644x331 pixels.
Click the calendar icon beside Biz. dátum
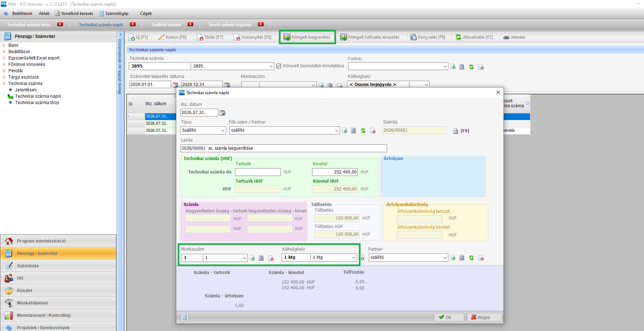[223, 113]
